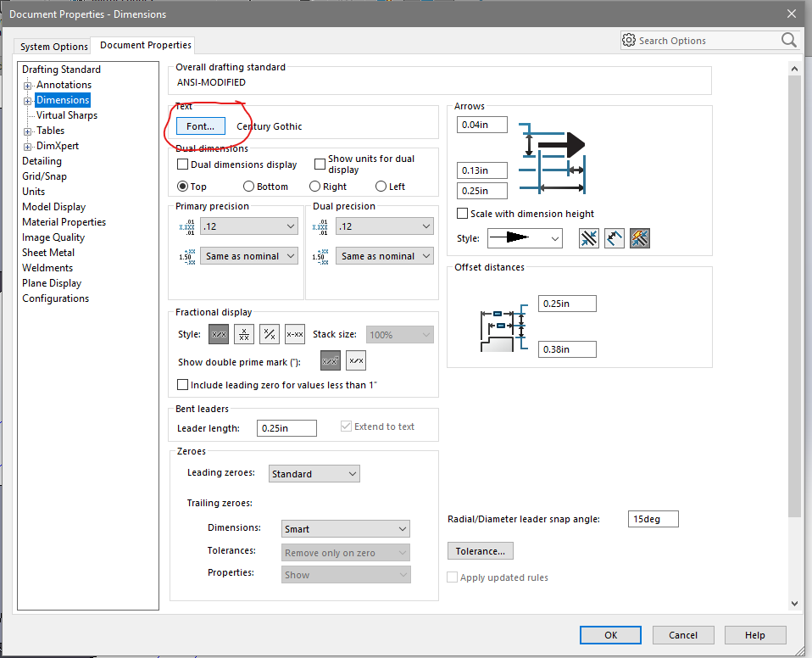Open the Tolerance... button

(480, 551)
